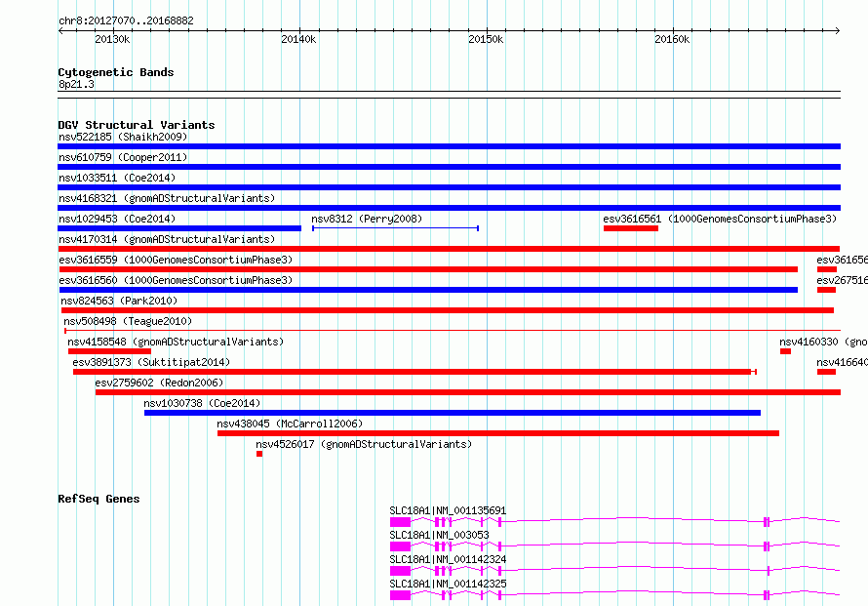Click the ruler's left arrowhead
868x606 pixels.
pos(60,30)
